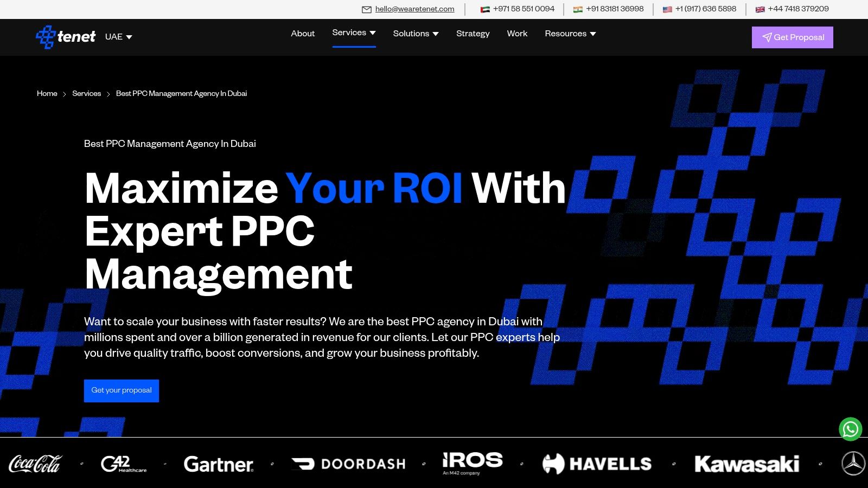Open the Resources dropdown menu
The width and height of the screenshot is (868, 488).
570,34
